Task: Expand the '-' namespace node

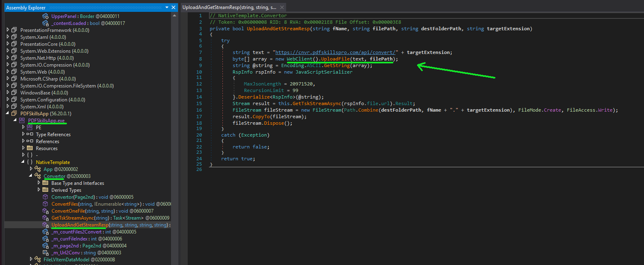Action: tap(23, 155)
